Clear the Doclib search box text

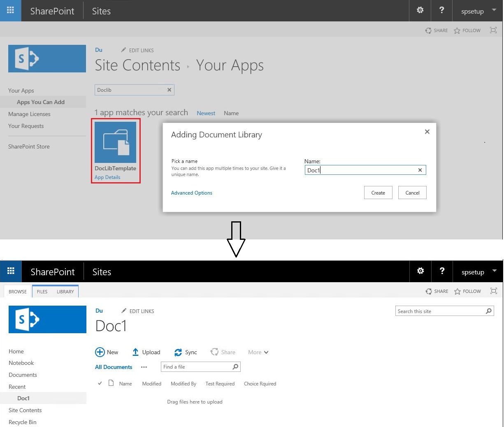tap(169, 90)
